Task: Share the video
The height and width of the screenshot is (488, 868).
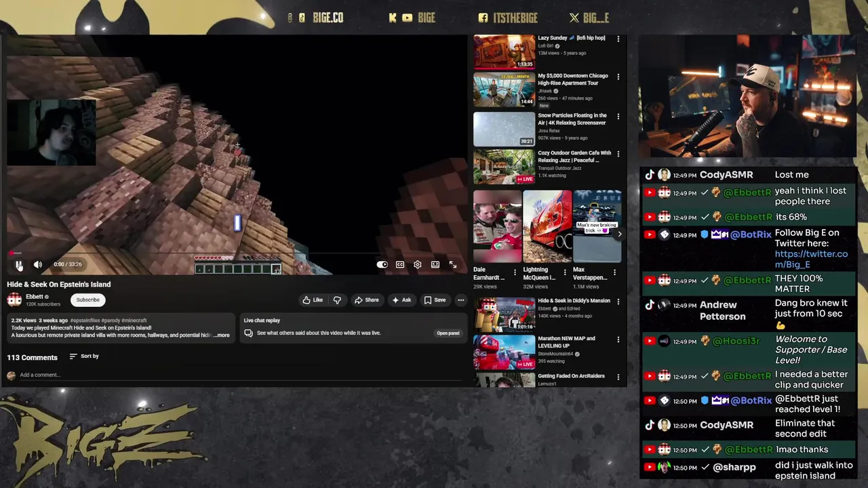Action: (367, 300)
